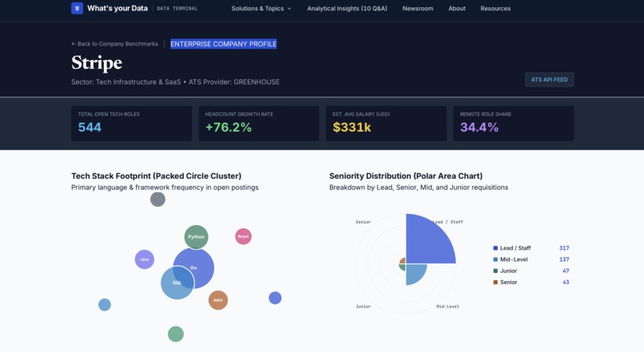Select the ENTERPRISE COMPANY PROFILE label

point(224,44)
